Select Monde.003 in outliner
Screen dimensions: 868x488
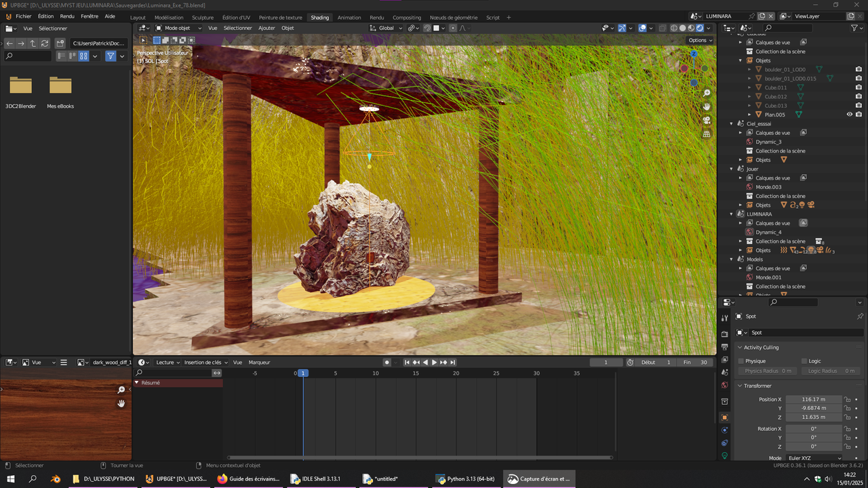click(768, 187)
